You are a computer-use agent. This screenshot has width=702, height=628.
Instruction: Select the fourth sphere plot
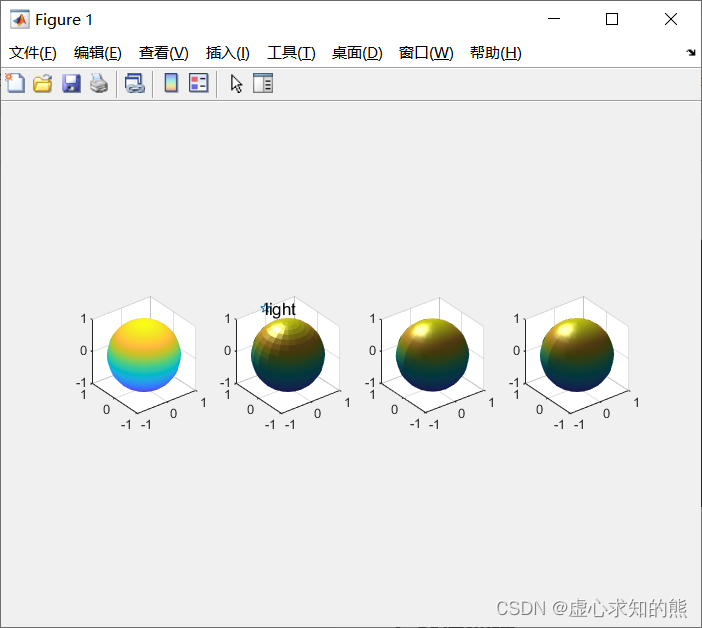(x=577, y=355)
